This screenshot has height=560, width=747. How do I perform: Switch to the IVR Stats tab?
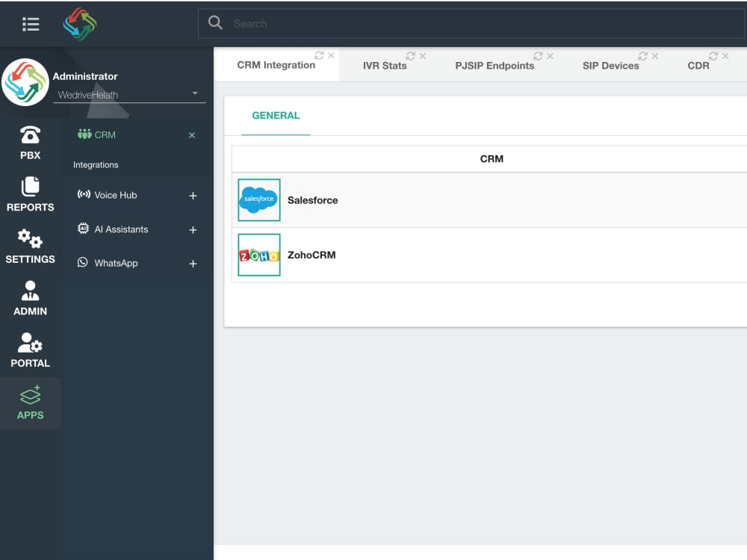385,66
